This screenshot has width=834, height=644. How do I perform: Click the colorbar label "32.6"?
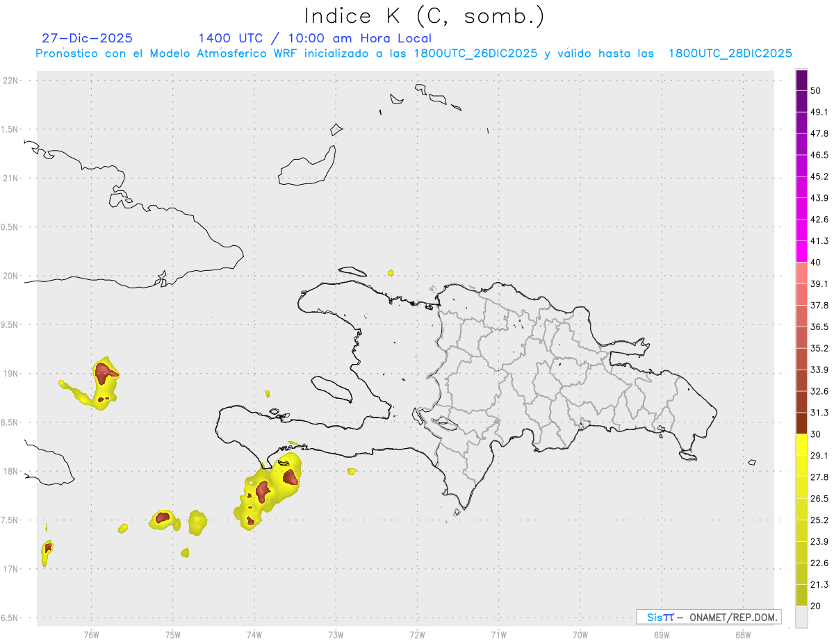[819, 391]
